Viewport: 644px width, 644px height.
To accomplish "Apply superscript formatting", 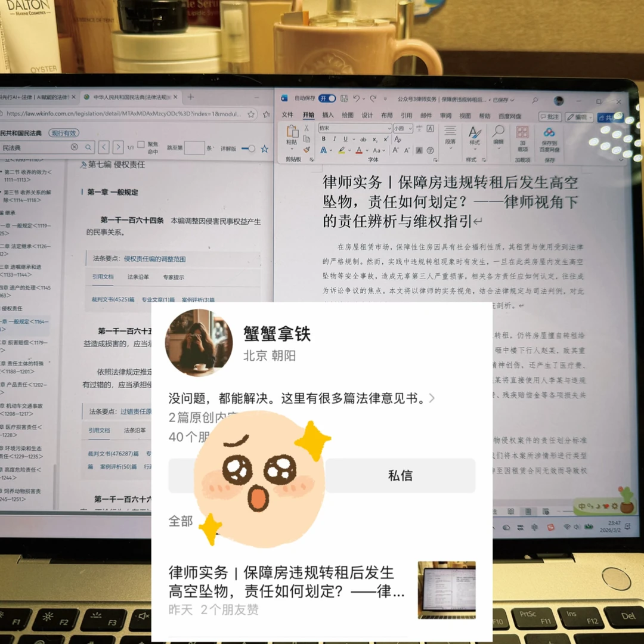I will click(x=386, y=139).
